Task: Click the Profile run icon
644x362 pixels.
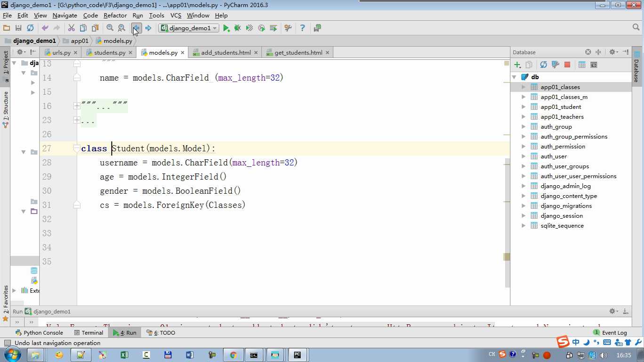Action: pos(261,28)
